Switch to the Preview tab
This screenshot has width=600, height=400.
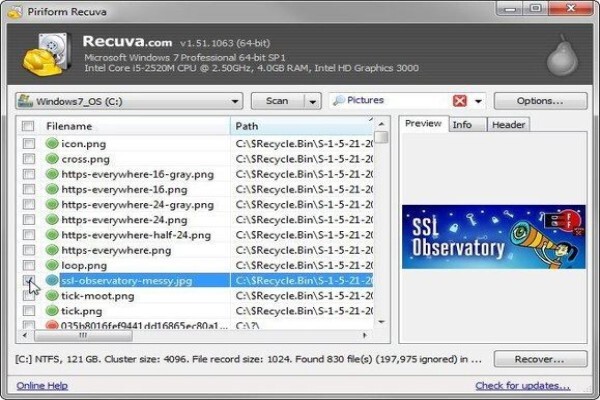(423, 124)
